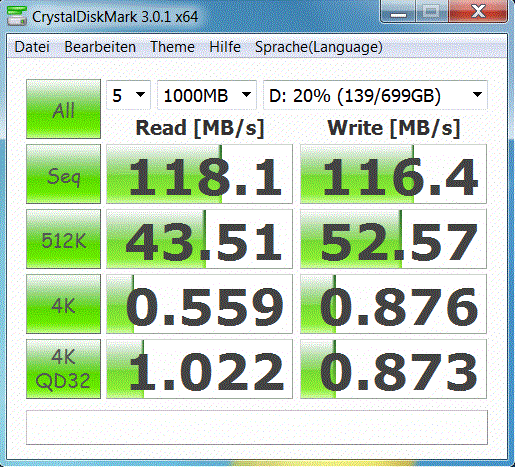Click the 4K write result 0.876
This screenshot has width=515, height=467.
coord(393,304)
